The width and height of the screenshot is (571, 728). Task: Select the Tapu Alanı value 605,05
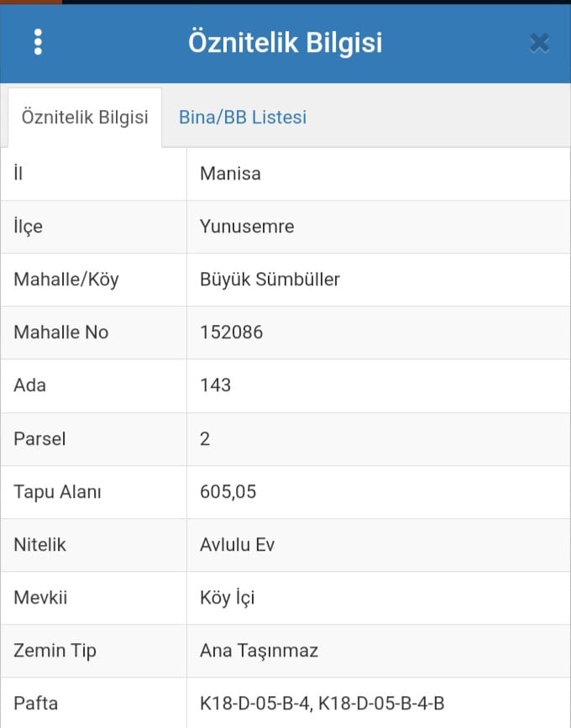pos(228,492)
